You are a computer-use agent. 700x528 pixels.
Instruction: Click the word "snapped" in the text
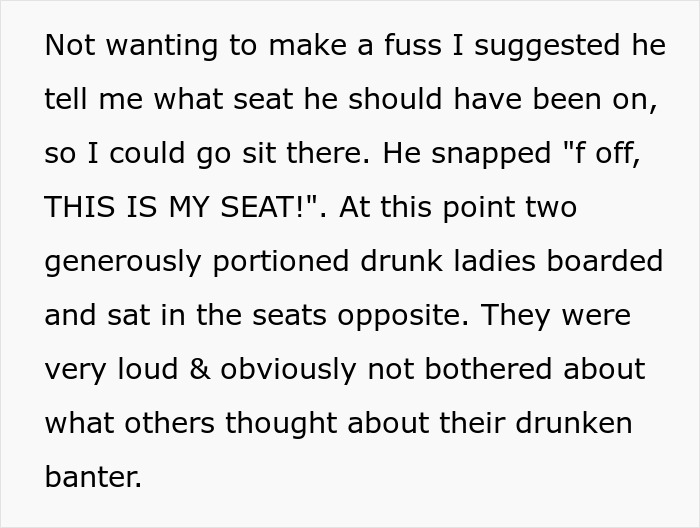click(454, 154)
